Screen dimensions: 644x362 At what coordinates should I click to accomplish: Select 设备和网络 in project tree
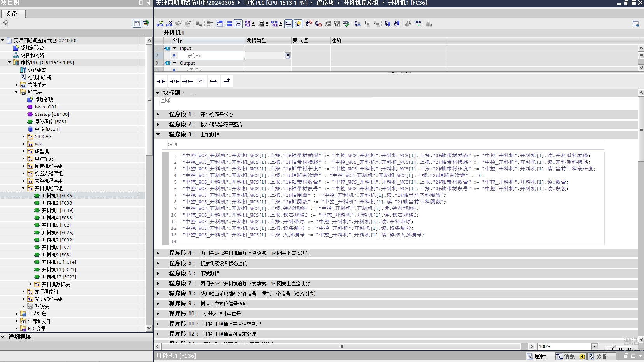[x=32, y=55]
